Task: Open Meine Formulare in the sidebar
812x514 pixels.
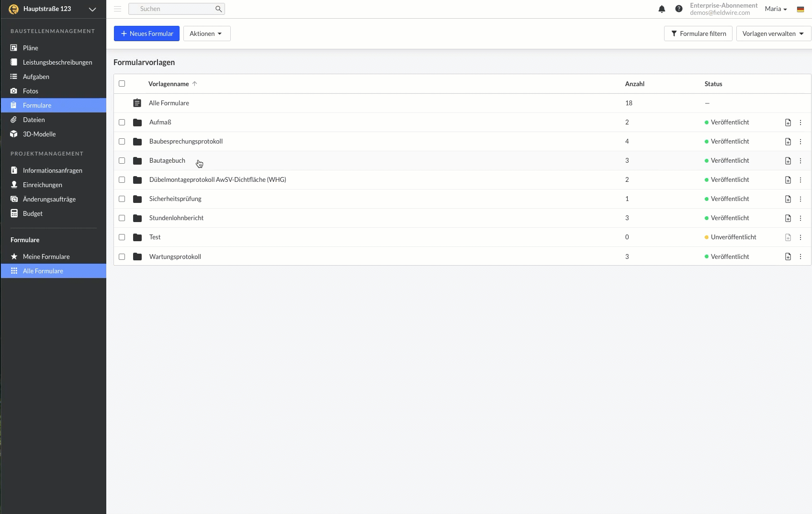Action: (x=46, y=257)
